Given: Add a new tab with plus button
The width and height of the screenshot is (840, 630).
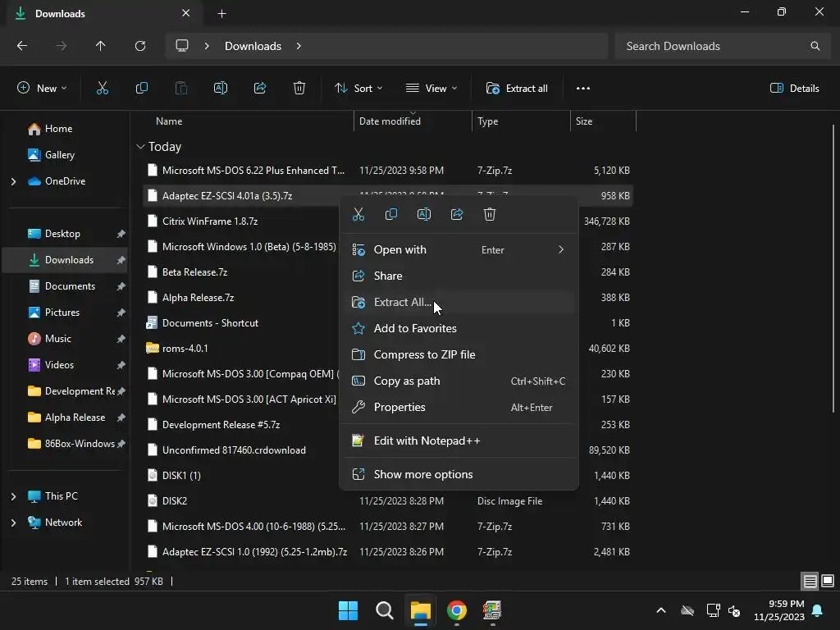Looking at the screenshot, I should (221, 13).
